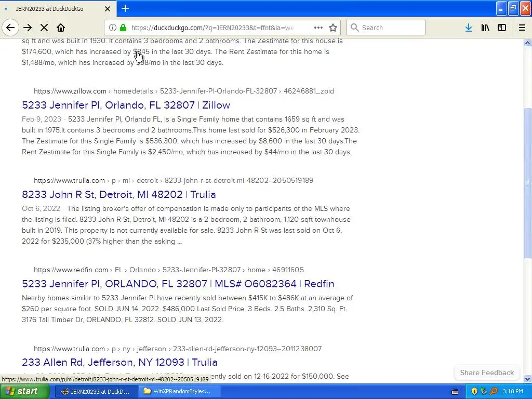View secure connection padlock details
532x399 pixels.
pyautogui.click(x=124, y=28)
